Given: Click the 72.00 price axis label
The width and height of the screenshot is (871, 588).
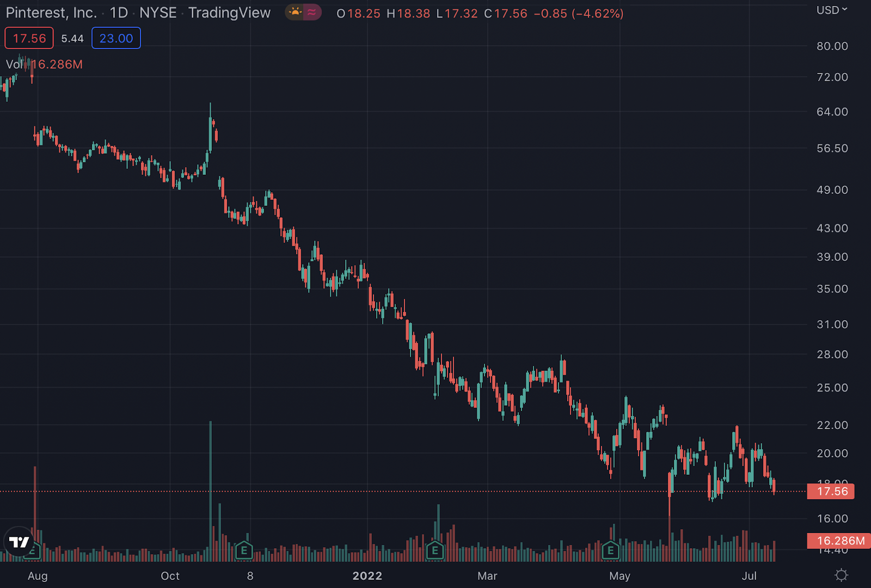Looking at the screenshot, I should (832, 77).
